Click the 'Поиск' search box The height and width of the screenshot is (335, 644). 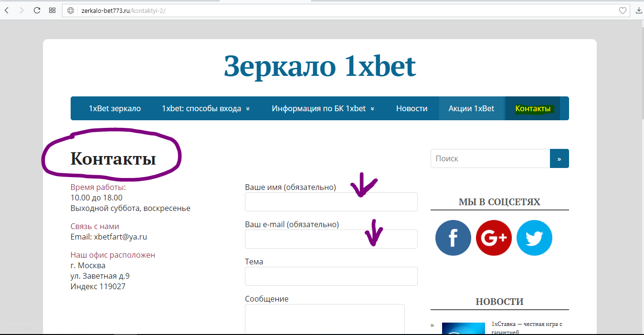[x=490, y=158]
